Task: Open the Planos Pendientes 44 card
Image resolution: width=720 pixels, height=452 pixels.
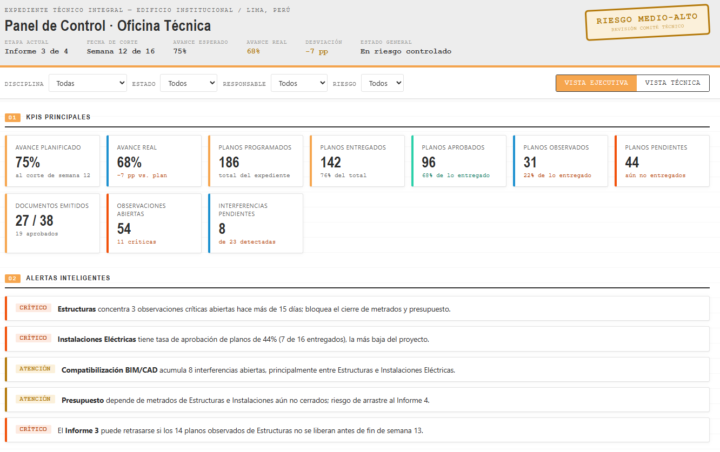Action: [x=662, y=161]
